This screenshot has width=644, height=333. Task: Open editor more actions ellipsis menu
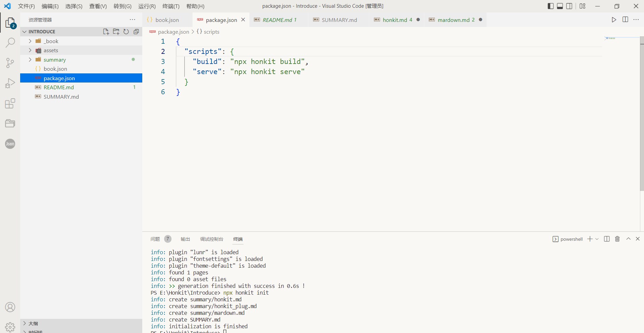point(636,20)
